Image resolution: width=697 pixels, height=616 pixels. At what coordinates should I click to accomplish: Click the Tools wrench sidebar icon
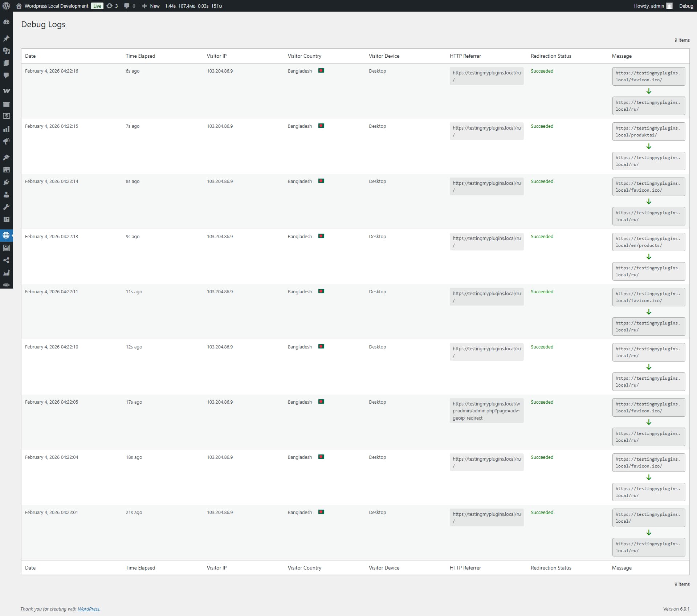point(6,207)
